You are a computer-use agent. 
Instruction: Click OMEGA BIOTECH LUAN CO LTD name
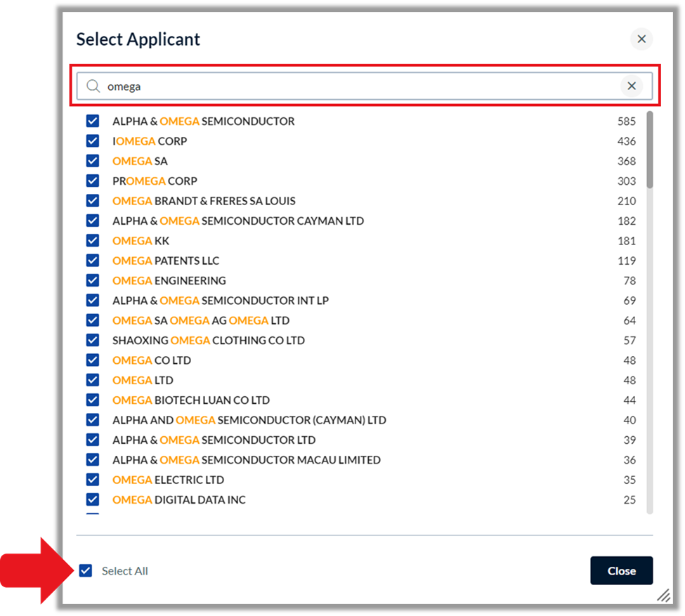tap(191, 400)
